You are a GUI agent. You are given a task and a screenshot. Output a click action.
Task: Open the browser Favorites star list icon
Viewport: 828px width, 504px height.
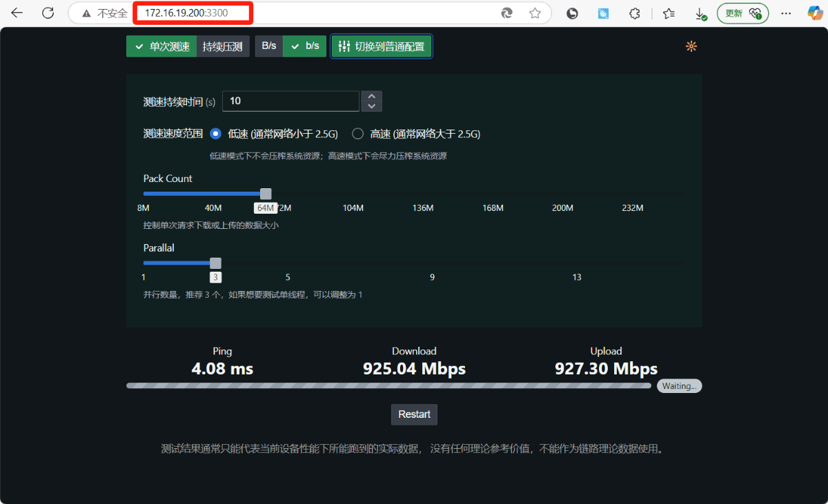coord(667,12)
